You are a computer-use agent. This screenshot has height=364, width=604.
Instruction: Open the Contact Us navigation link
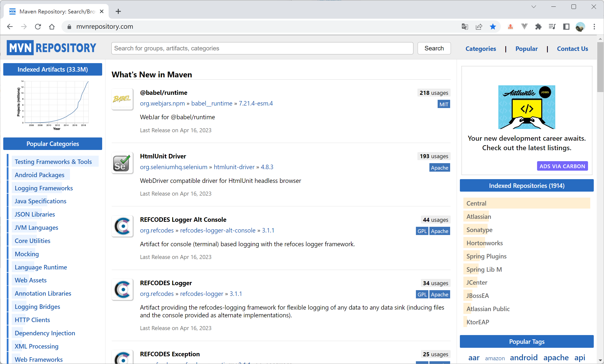(572, 49)
